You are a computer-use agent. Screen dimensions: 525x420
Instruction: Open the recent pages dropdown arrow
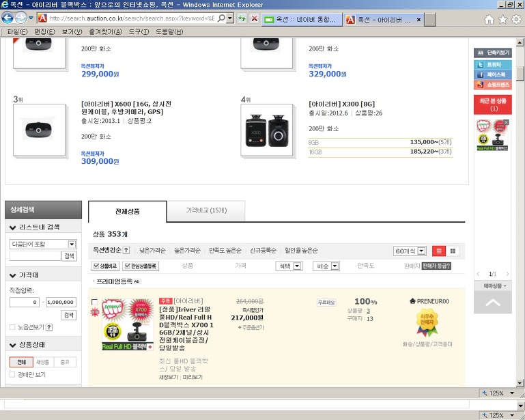pyautogui.click(x=31, y=18)
